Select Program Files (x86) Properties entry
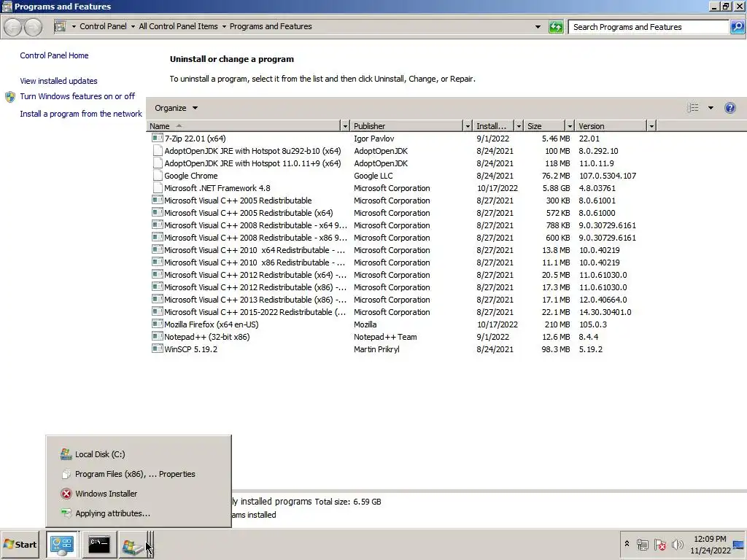Viewport: 747px width, 560px height. [x=138, y=474]
